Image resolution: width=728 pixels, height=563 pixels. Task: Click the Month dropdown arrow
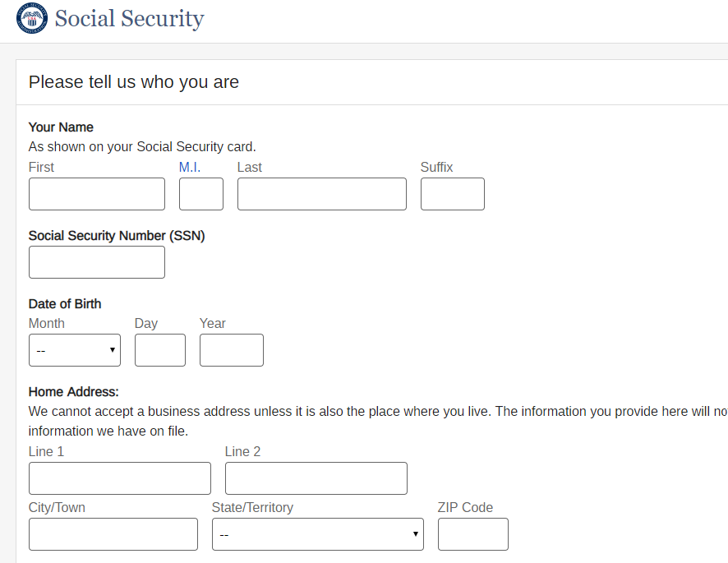pyautogui.click(x=112, y=350)
